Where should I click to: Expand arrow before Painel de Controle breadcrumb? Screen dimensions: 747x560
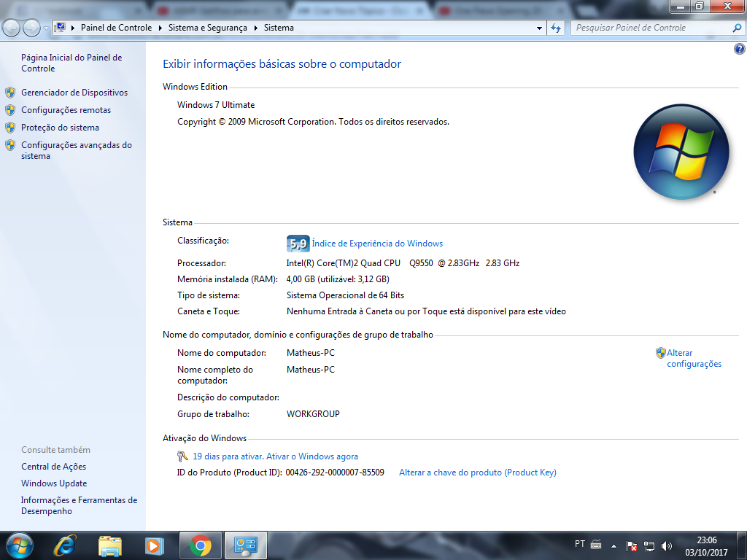[x=73, y=28]
